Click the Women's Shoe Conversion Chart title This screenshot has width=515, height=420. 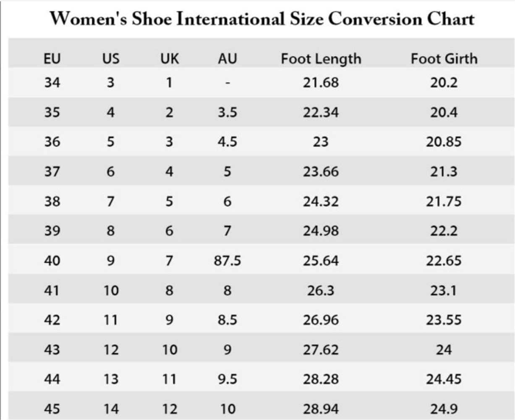tap(262, 19)
